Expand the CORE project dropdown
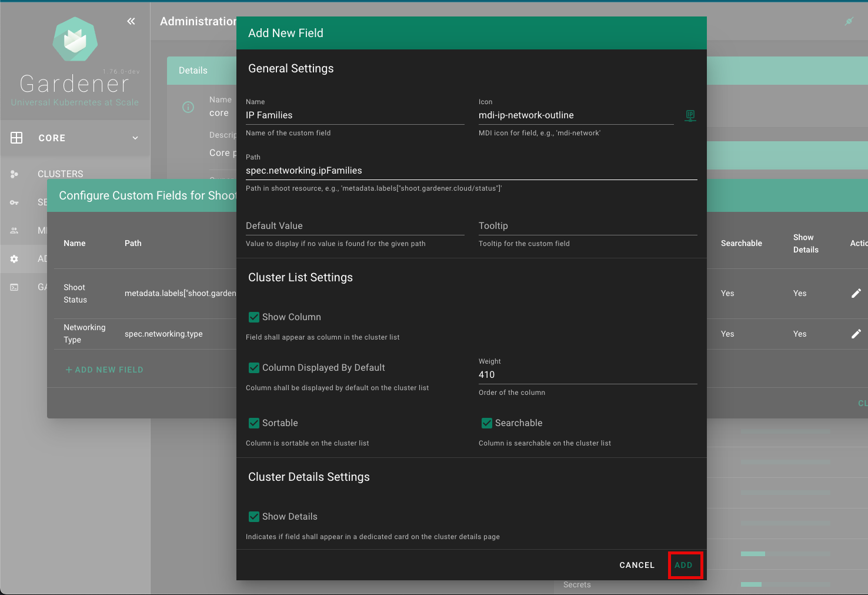Image resolution: width=868 pixels, height=595 pixels. coord(135,138)
